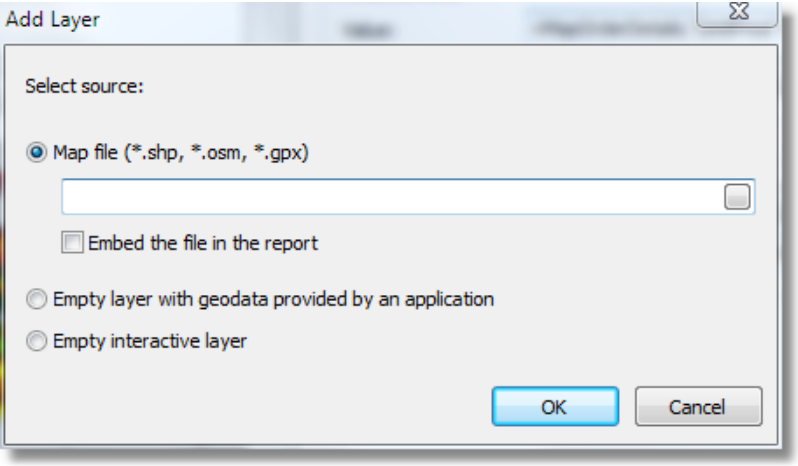Enable Embed the file in the report checkbox
The width and height of the screenshot is (798, 466).
point(72,242)
